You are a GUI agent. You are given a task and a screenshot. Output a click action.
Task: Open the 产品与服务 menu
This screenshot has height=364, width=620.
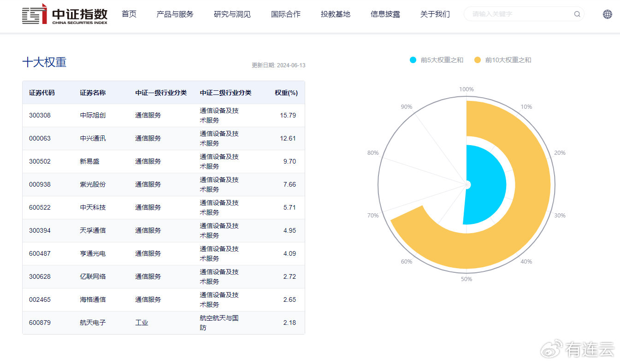(x=175, y=14)
